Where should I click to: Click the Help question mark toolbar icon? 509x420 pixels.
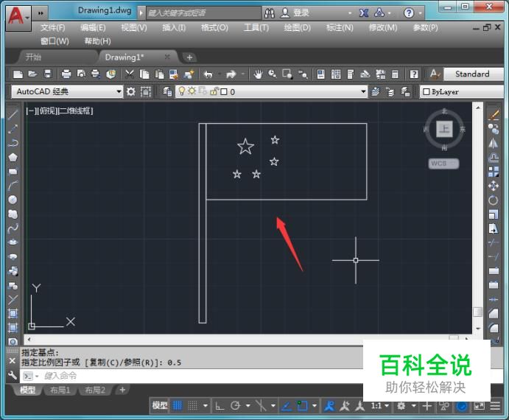tap(414, 74)
